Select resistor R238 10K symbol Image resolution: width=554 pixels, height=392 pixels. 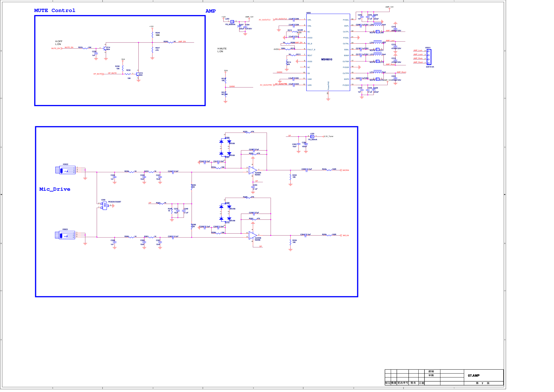[123, 68]
